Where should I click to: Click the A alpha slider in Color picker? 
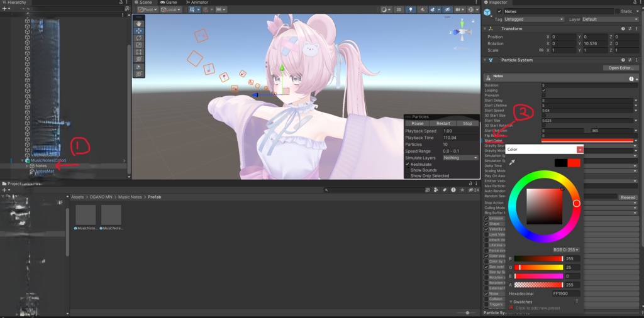538,285
